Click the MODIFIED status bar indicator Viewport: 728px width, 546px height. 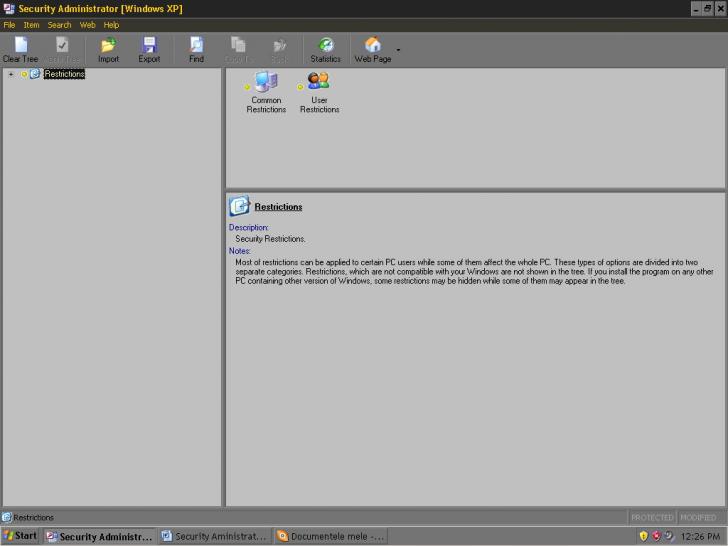(698, 517)
